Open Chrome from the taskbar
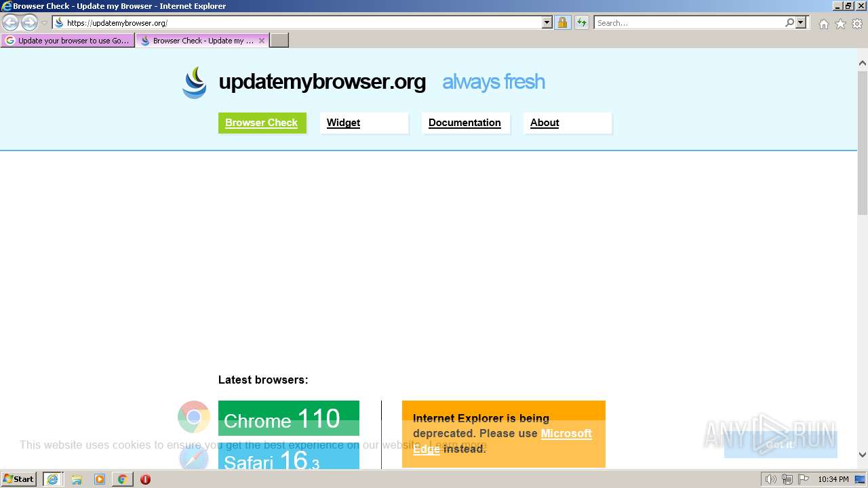The height and width of the screenshot is (488, 868). coord(123,479)
